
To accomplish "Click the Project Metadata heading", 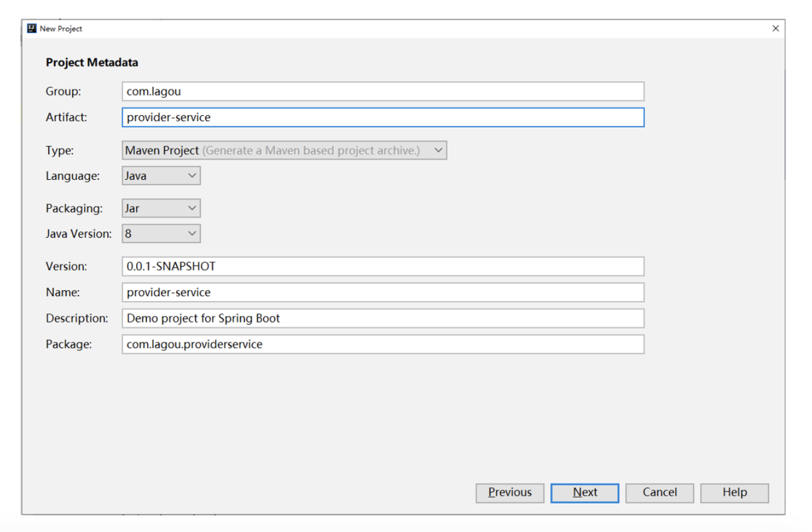I will (92, 63).
